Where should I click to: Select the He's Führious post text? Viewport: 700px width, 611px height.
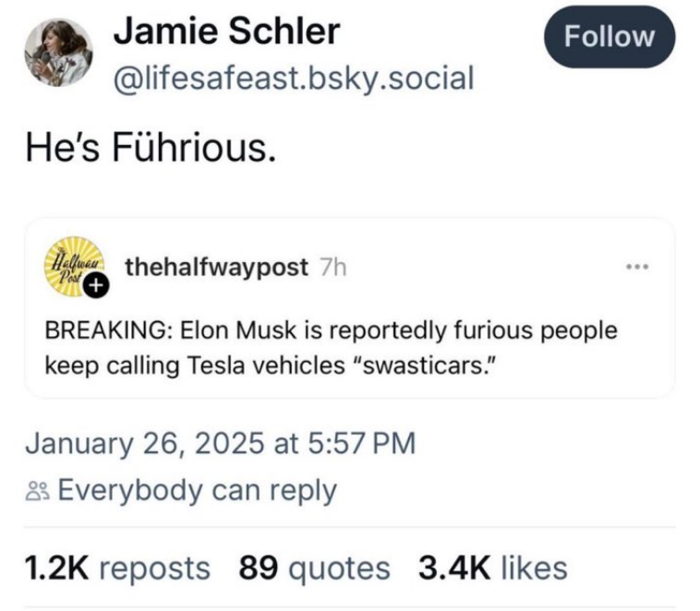(x=151, y=149)
